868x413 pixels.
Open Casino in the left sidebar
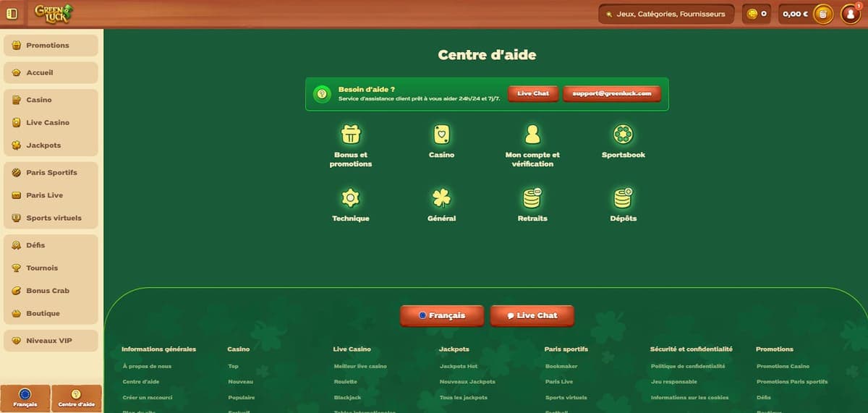[x=51, y=100]
